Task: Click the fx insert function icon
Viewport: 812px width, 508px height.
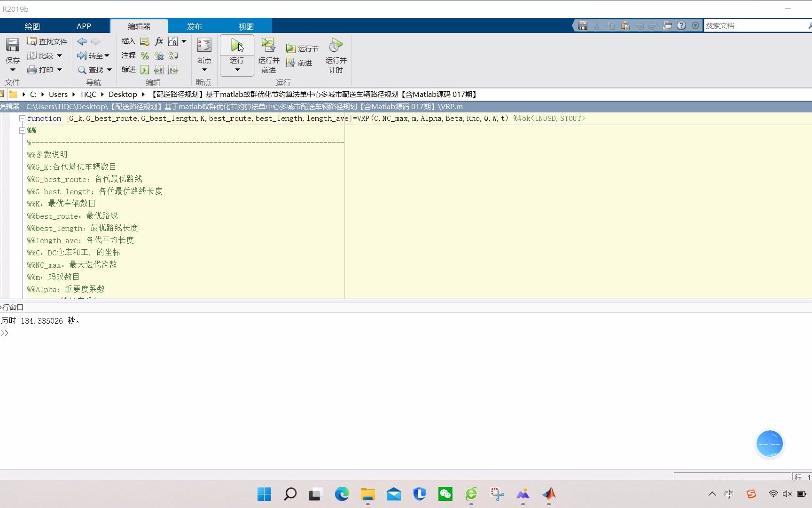Action: click(x=159, y=41)
